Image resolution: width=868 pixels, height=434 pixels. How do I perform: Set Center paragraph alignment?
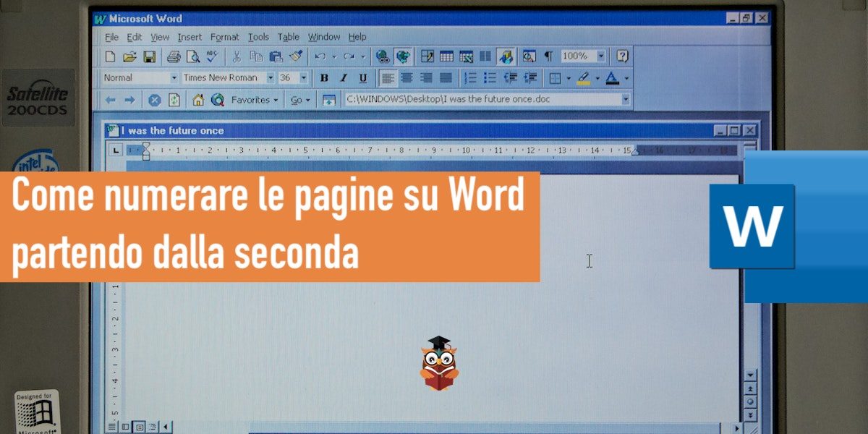coord(407,77)
